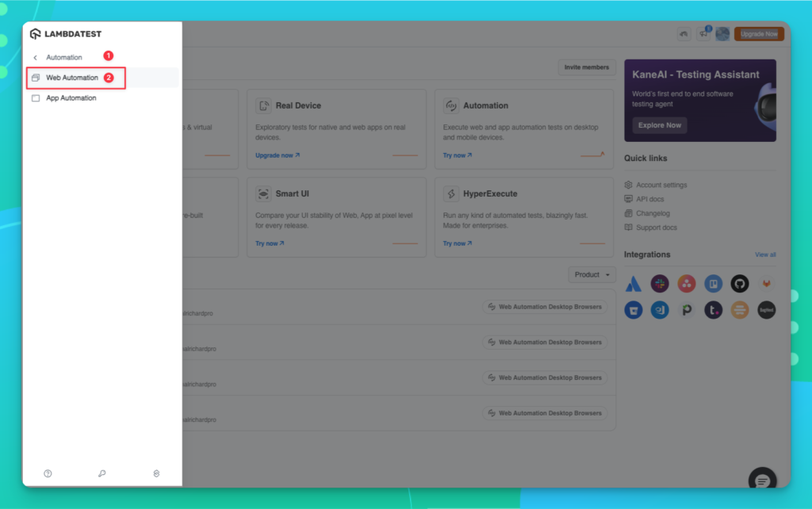Toggle the Web Automation sidebar item
The width and height of the screenshot is (812, 509).
pos(75,78)
